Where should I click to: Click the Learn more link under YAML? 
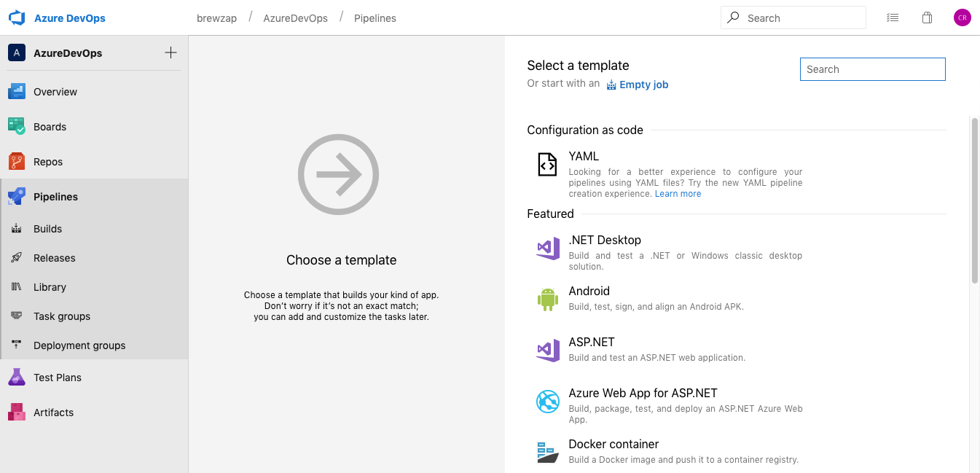pyautogui.click(x=678, y=194)
